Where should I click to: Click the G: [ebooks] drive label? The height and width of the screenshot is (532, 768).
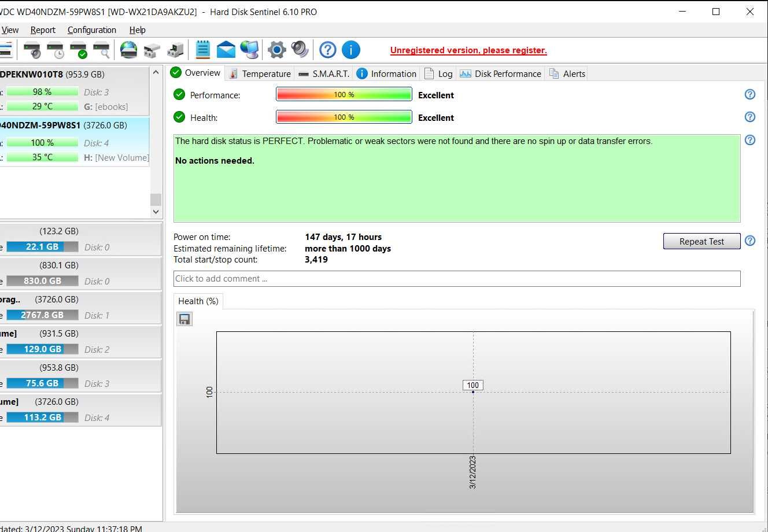(106, 106)
